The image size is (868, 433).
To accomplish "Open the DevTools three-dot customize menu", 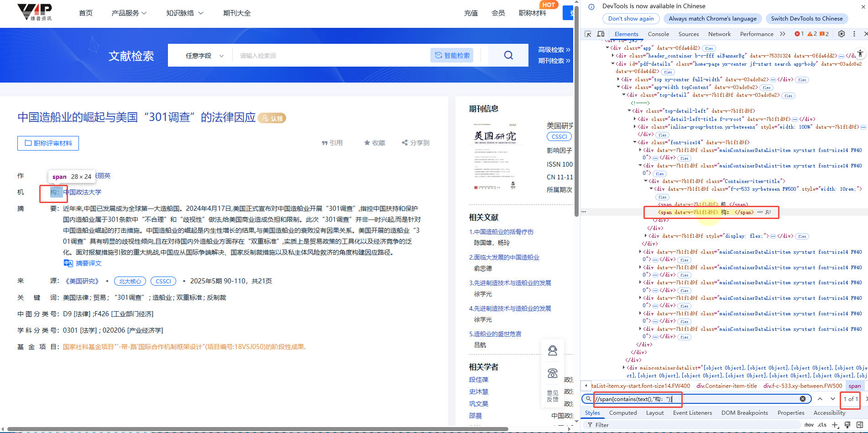I will pos(854,34).
